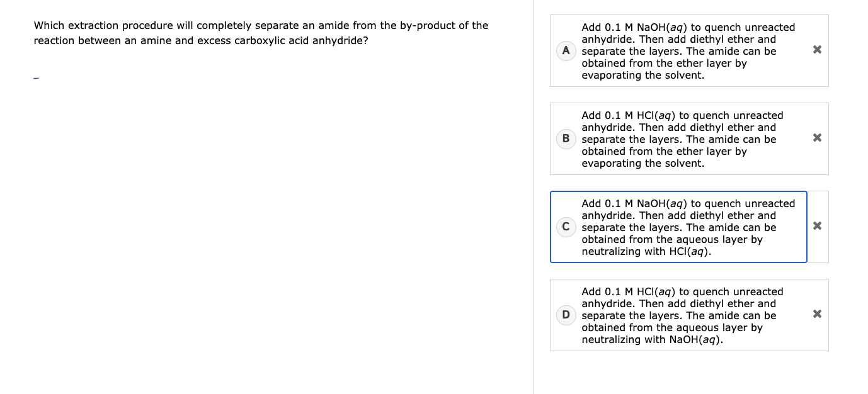This screenshot has width=868, height=394.
Task: Click option D's 'Add 0.1 M HCl(aq)' line
Action: tap(682, 292)
